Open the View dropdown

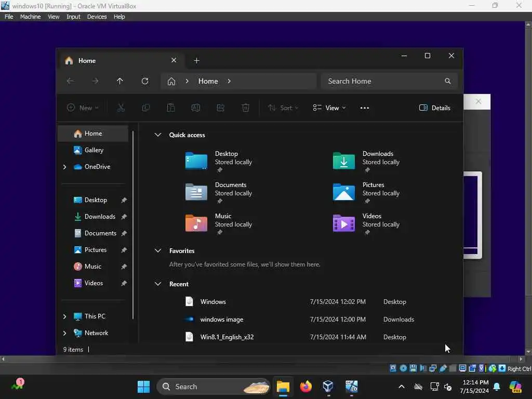click(329, 108)
